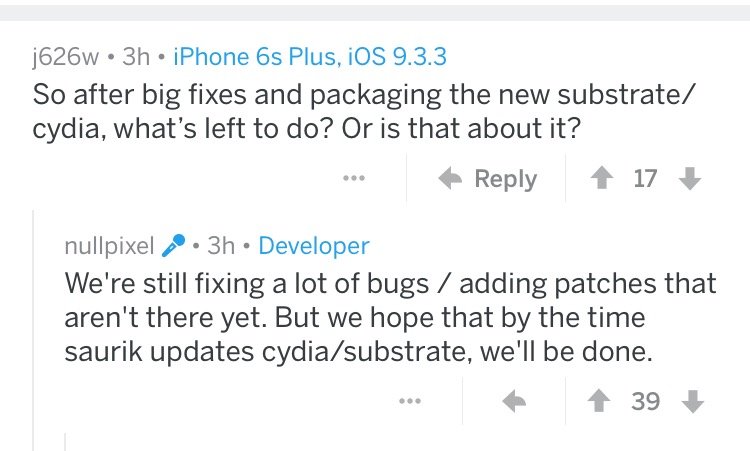This screenshot has height=451, width=750.
Task: Click the microphone icon beside nullpixel
Action: tap(174, 245)
